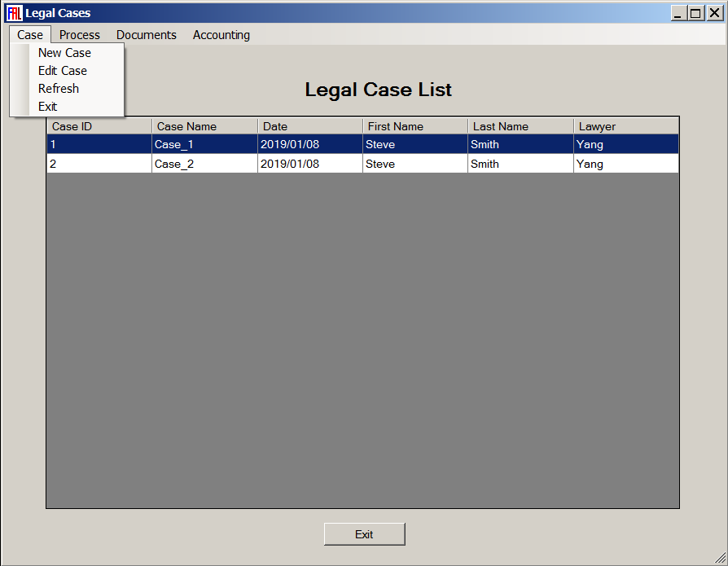728x566 pixels.
Task: Open the Process menu
Action: pos(80,35)
